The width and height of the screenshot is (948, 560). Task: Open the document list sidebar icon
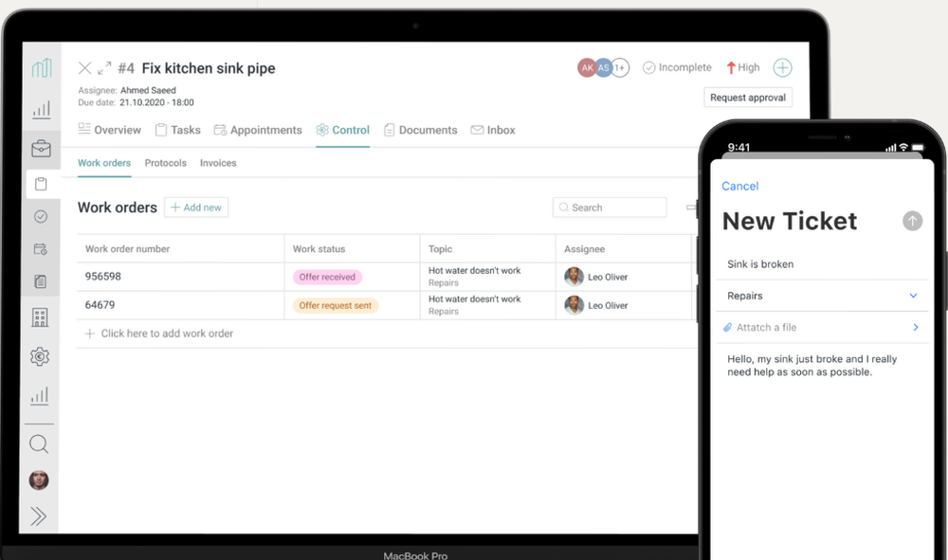tap(41, 281)
